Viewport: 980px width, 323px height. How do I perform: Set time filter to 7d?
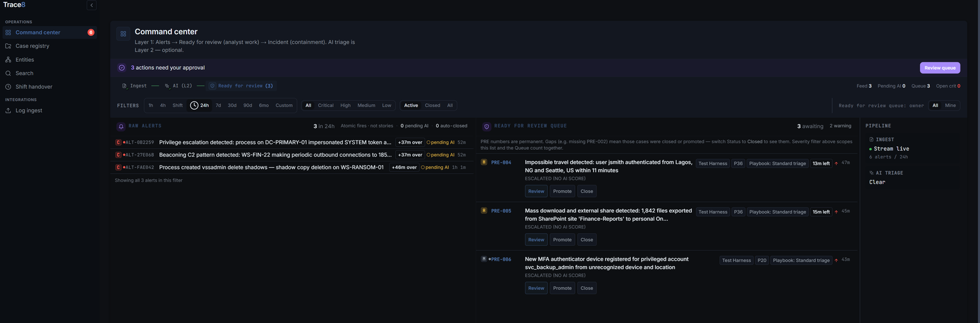pyautogui.click(x=218, y=105)
